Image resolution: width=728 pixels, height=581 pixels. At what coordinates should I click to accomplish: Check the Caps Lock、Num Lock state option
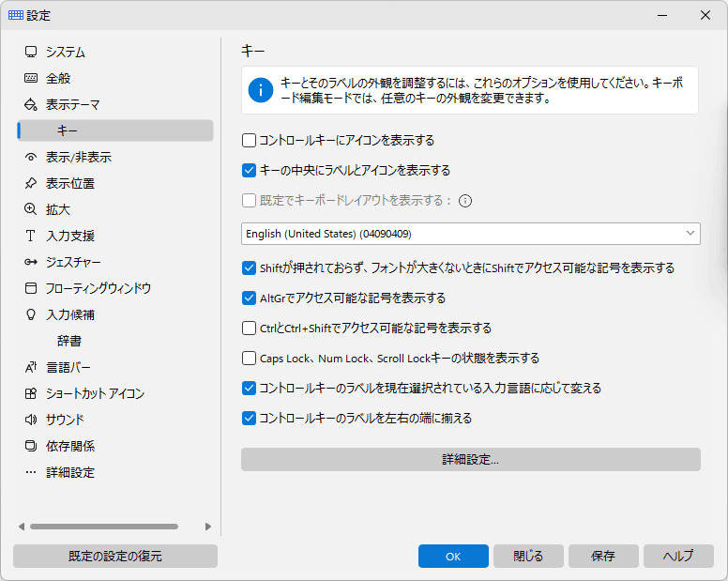(249, 358)
